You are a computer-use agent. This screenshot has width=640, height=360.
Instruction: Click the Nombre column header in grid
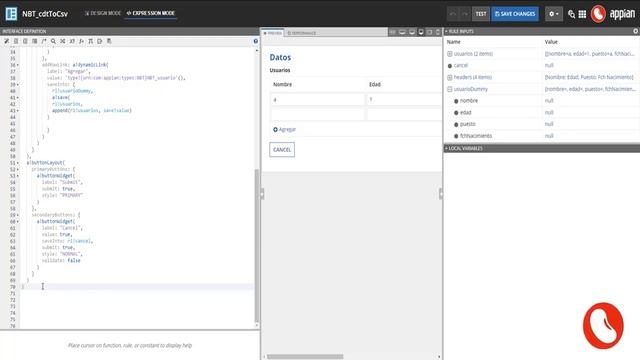coord(282,84)
